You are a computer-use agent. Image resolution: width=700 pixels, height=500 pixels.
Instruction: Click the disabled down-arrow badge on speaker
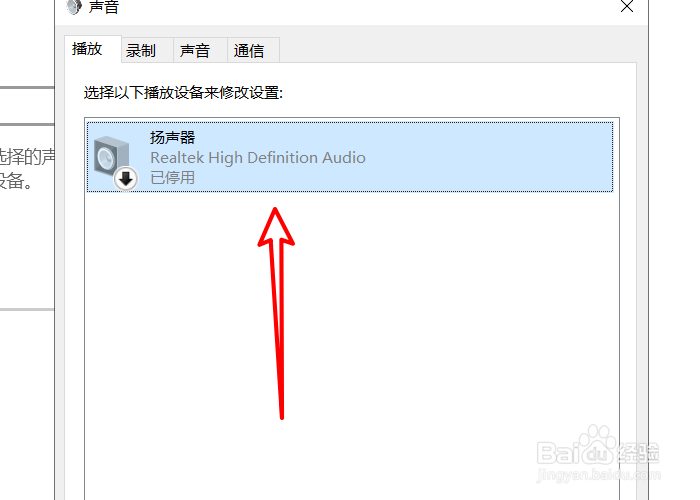point(126,179)
